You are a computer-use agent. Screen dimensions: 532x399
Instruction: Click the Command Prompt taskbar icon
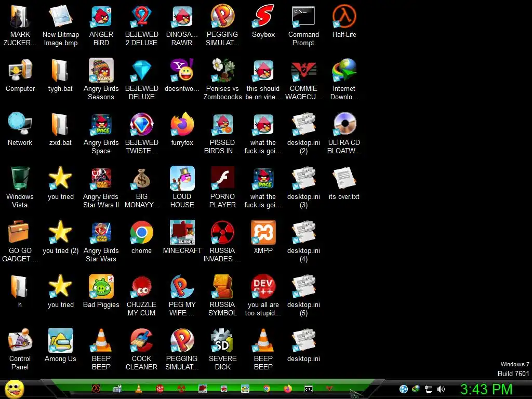click(309, 389)
